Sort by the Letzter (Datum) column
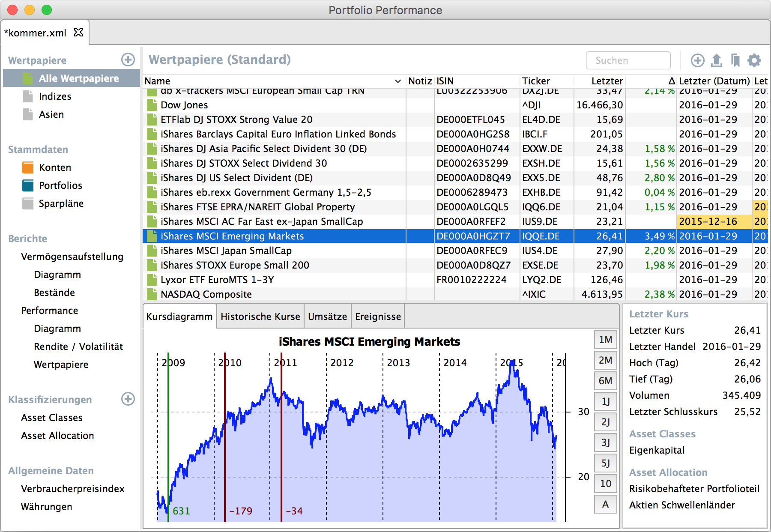The image size is (771, 532). 714,81
